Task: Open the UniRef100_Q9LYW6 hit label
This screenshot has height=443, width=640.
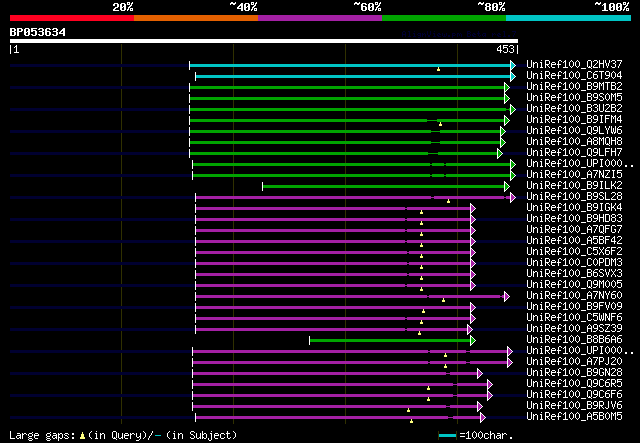Action: (574, 131)
